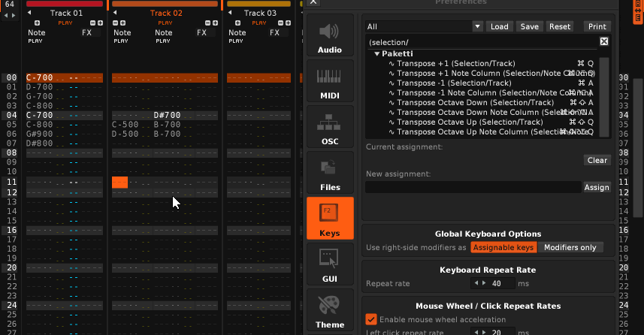Select the Assignable keys option
Image resolution: width=644 pixels, height=335 pixels.
[x=503, y=247]
